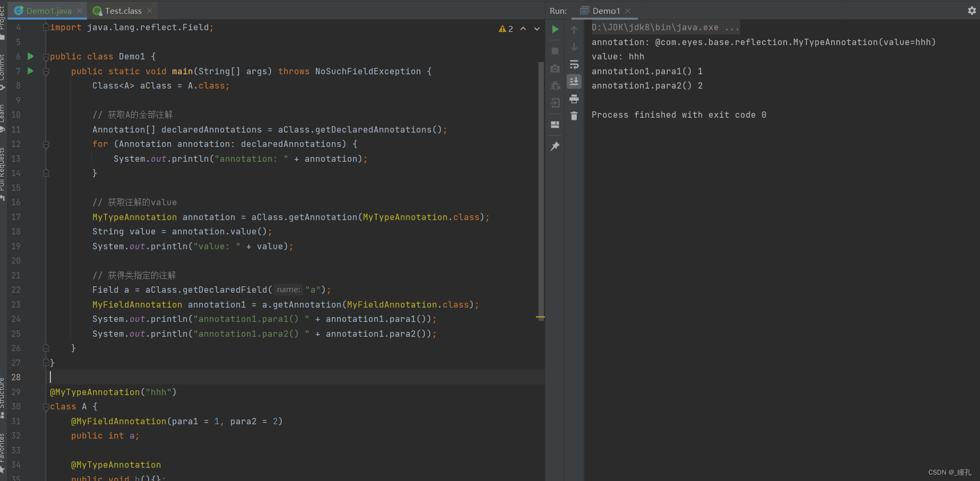Viewport: 980px width, 481px height.
Task: Open the Structure tool window
Action: point(3,398)
